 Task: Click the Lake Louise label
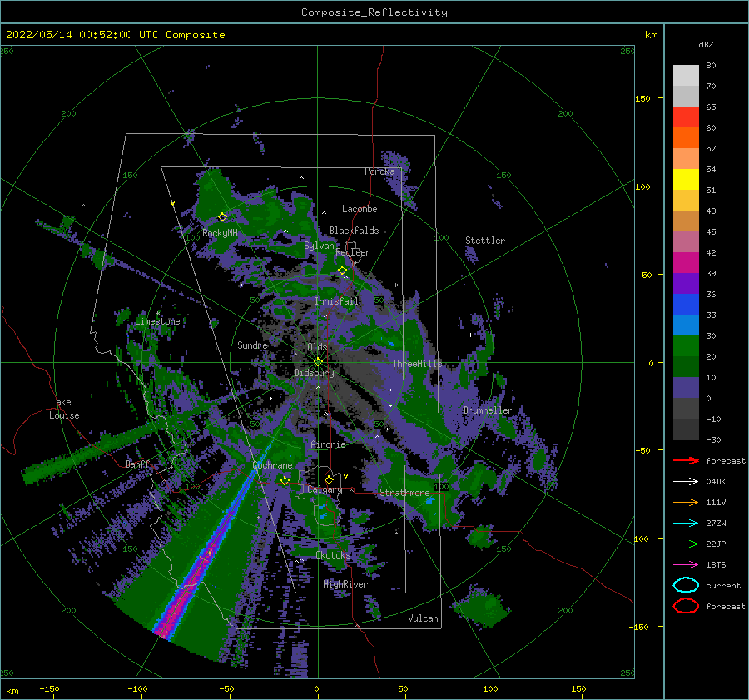[x=64, y=409]
